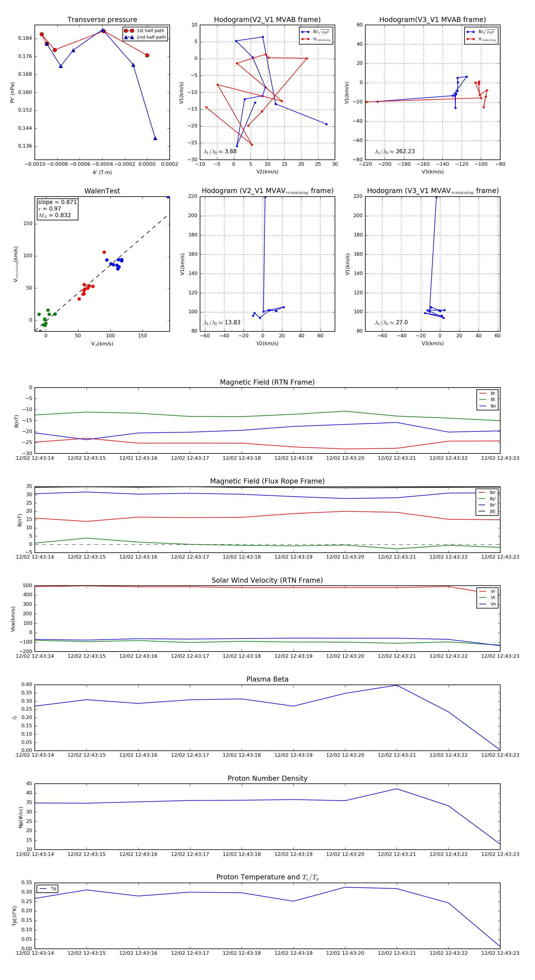
Task: Click the B/√(μ0ρ) legend entry in V2_V1 MVAB hodogram
Action: pos(316,32)
